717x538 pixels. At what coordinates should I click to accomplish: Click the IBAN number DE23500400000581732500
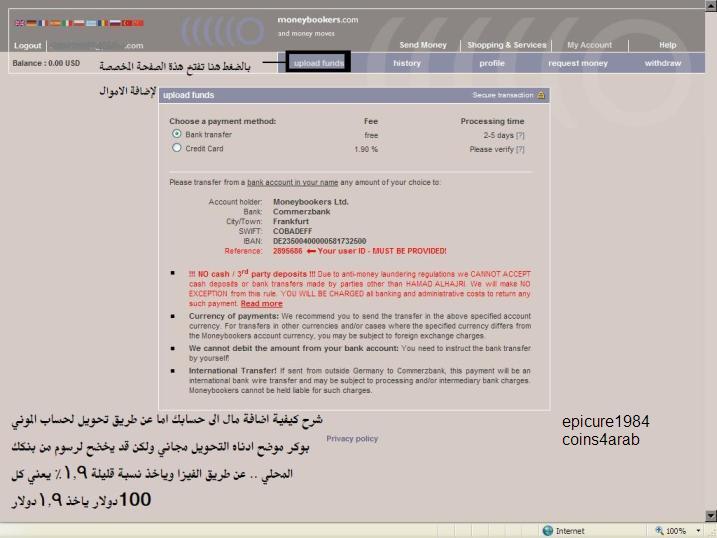[320, 241]
